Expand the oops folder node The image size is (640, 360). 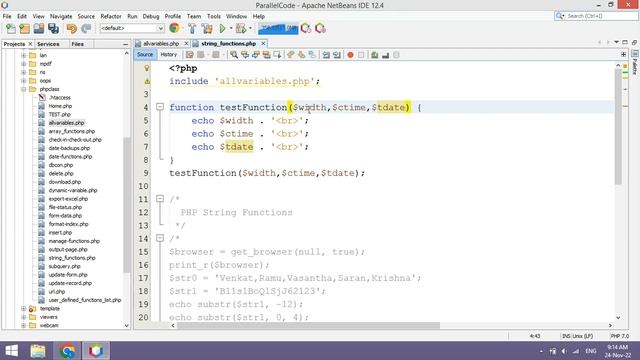[24, 80]
